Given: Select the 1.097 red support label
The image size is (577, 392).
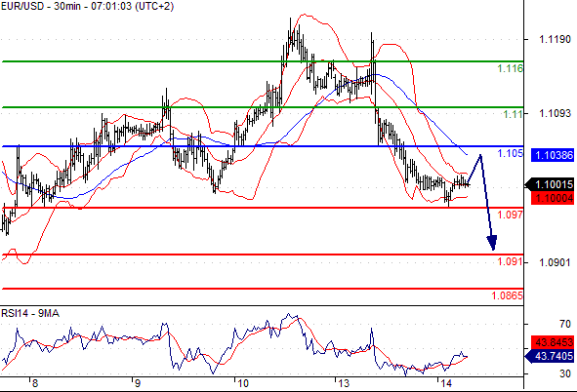Looking at the screenshot, I should (510, 215).
